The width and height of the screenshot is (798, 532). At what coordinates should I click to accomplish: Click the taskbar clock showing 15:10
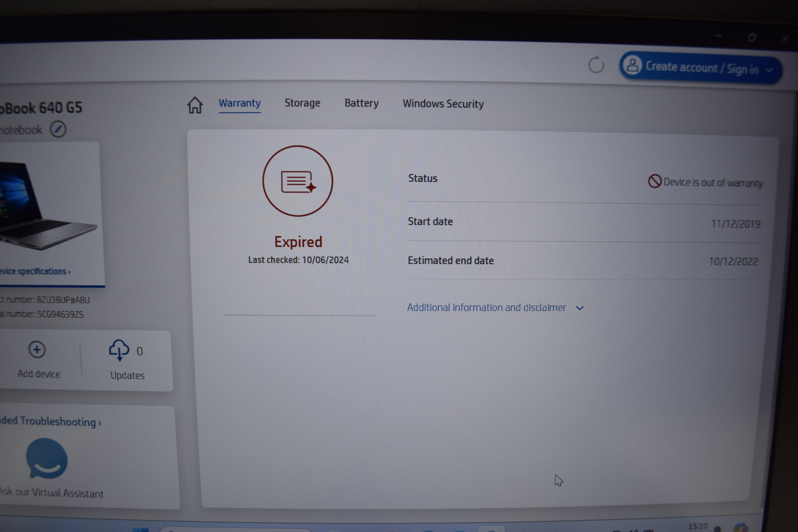(x=698, y=526)
